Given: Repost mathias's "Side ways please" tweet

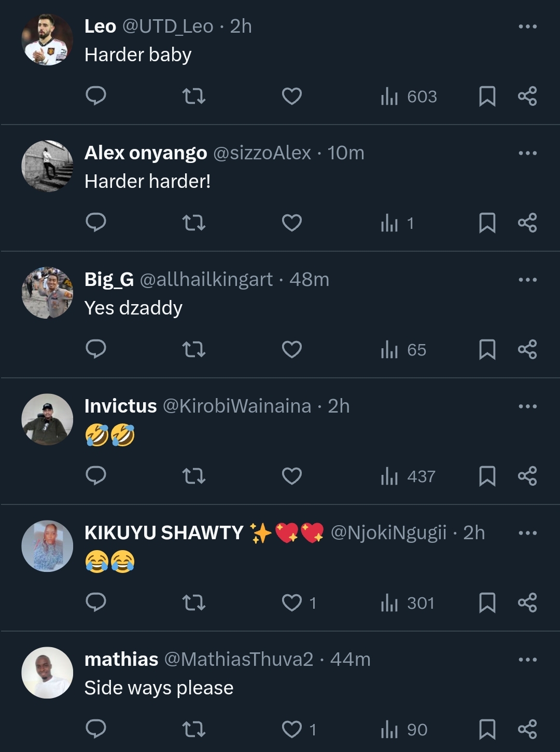Looking at the screenshot, I should [194, 729].
